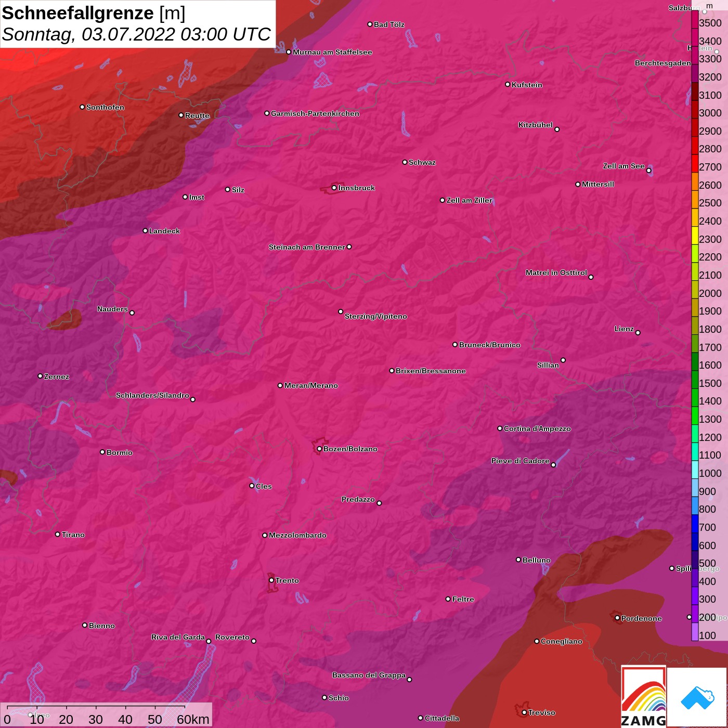The width and height of the screenshot is (728, 728).
Task: Click the date 'Sonntag, 03.07.2022 03:00 UTC'
Action: [136, 34]
